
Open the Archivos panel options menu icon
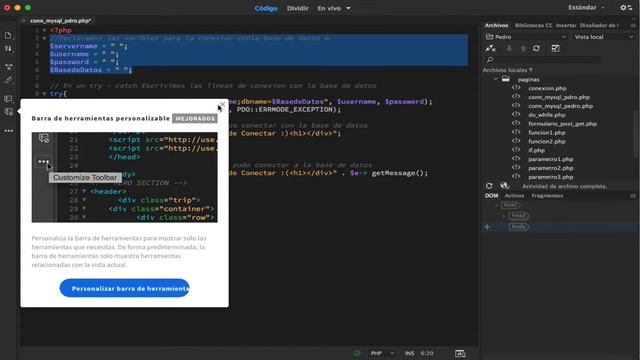[x=633, y=25]
